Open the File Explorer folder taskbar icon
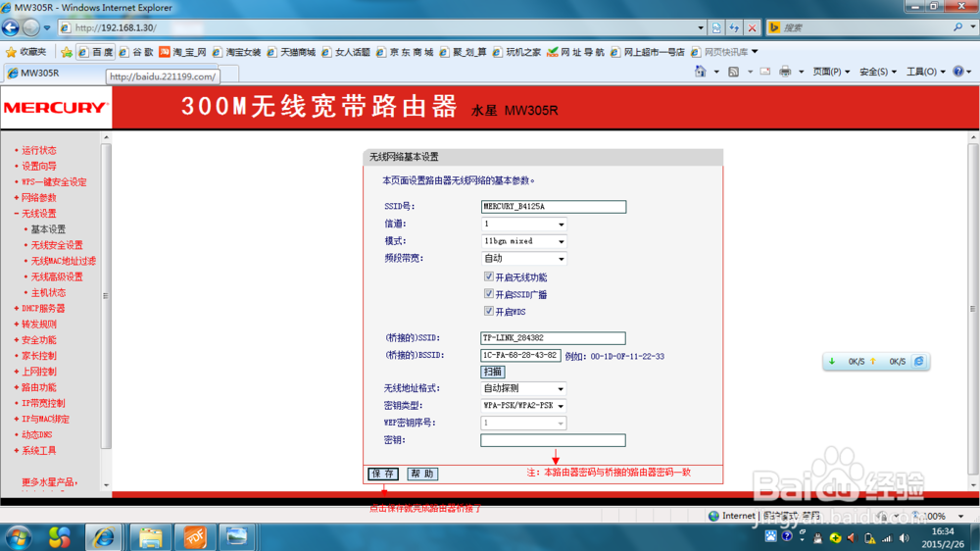The height and width of the screenshot is (551, 980). coord(151,537)
